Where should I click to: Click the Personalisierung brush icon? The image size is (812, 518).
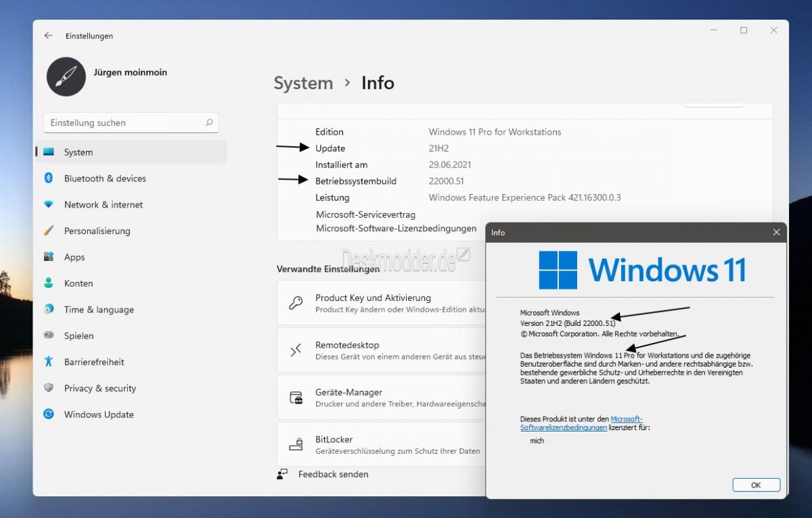pos(49,231)
